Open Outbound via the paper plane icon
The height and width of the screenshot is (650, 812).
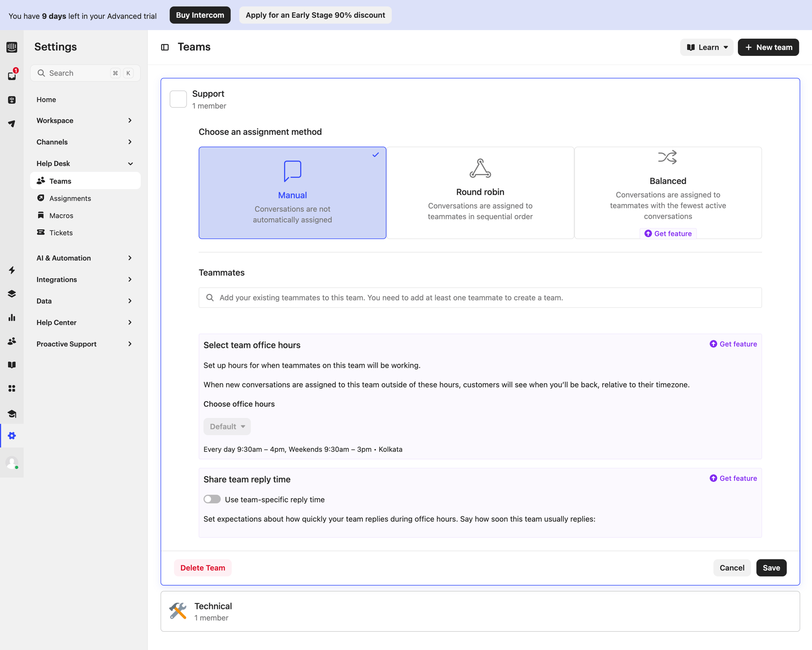coord(12,123)
